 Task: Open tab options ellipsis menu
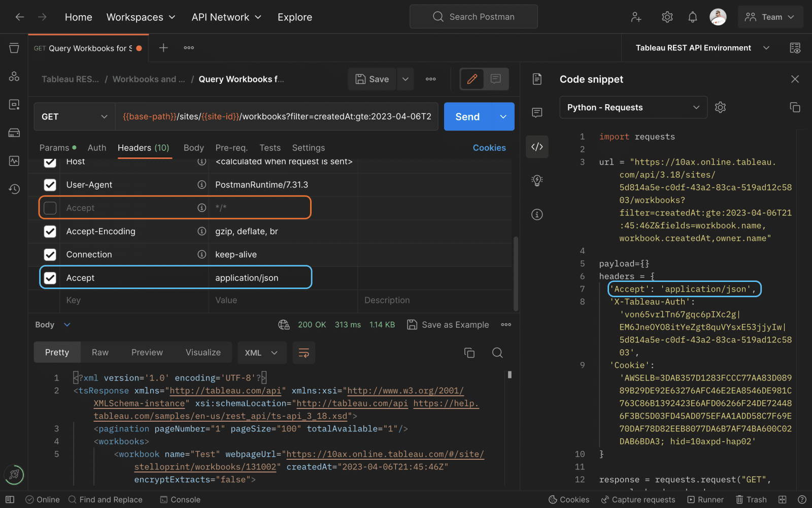click(189, 48)
